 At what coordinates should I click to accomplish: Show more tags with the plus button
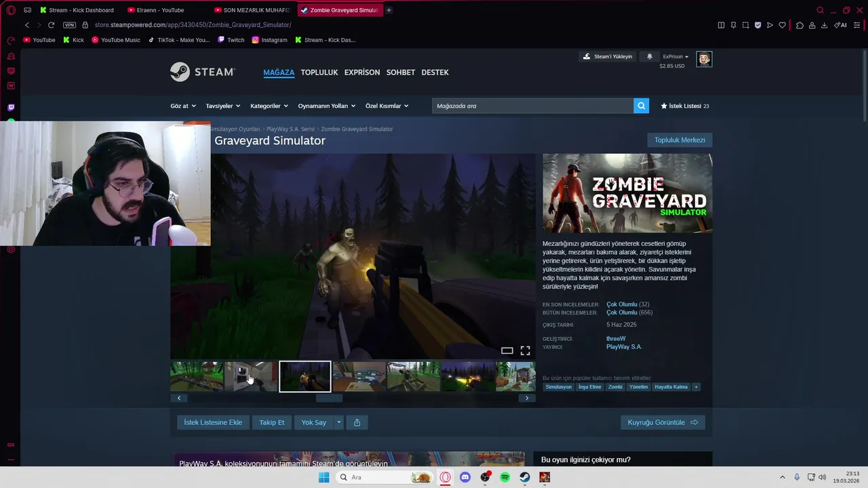coord(696,387)
